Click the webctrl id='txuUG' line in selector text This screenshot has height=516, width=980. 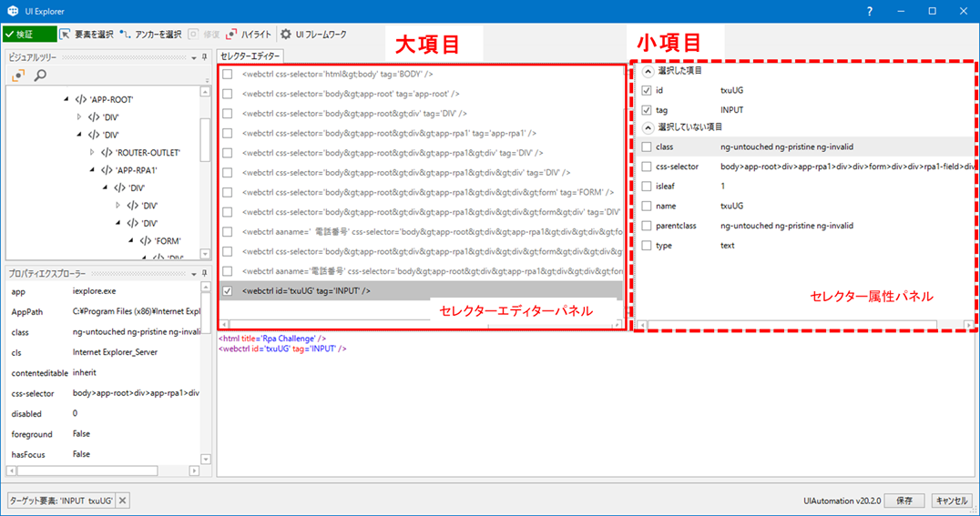click(x=282, y=349)
